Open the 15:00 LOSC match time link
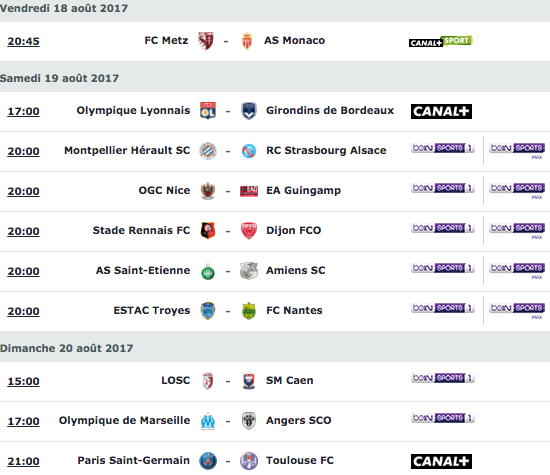Image resolution: width=550 pixels, height=475 pixels. click(x=24, y=381)
